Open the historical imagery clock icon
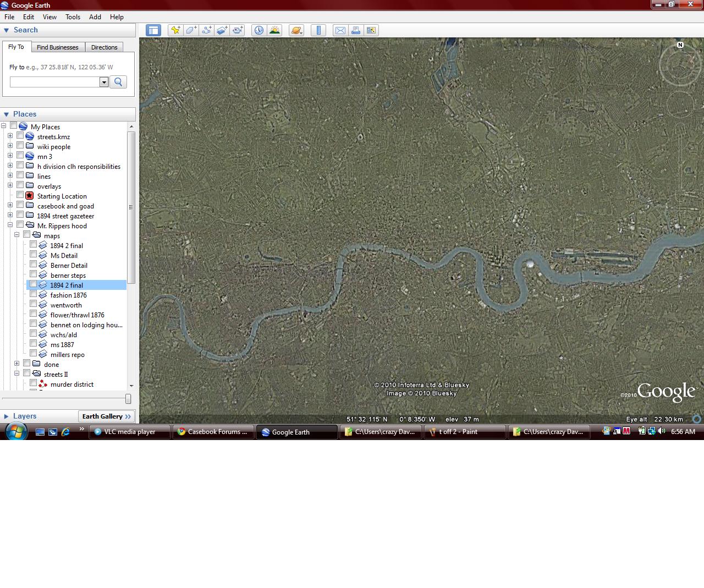The width and height of the screenshot is (704, 588). point(258,30)
